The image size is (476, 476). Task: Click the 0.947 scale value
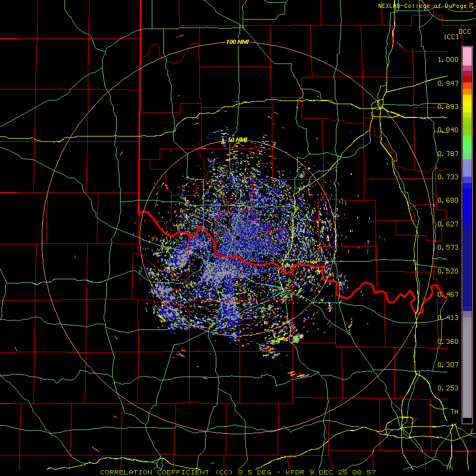click(x=448, y=83)
